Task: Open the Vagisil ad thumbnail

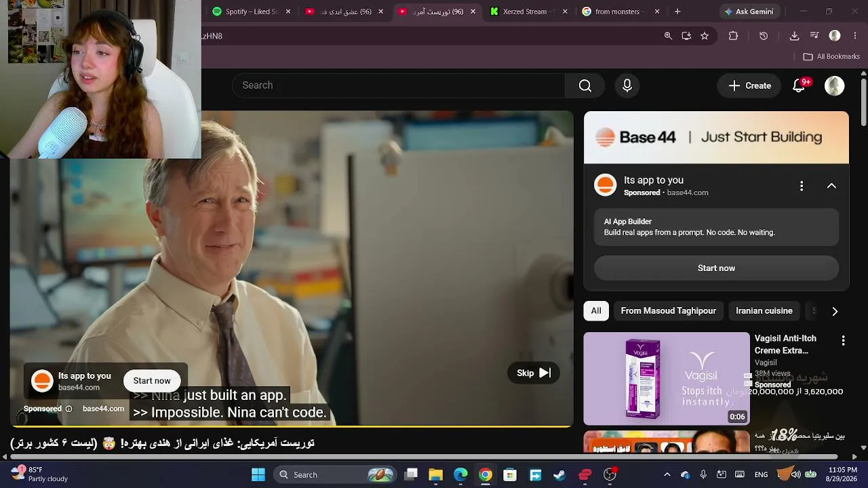Action: click(667, 378)
